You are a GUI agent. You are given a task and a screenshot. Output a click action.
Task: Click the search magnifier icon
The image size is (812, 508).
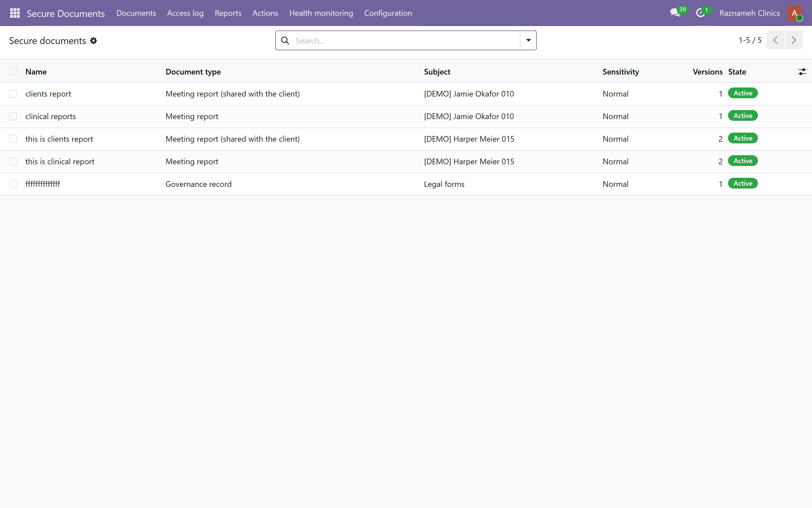pyautogui.click(x=285, y=41)
